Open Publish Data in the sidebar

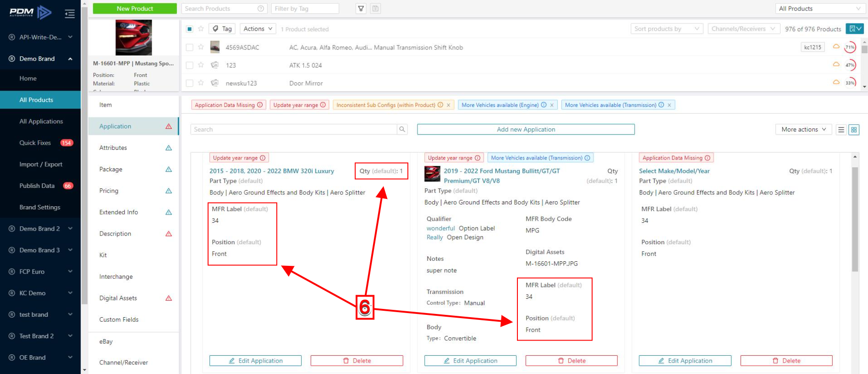click(40, 186)
